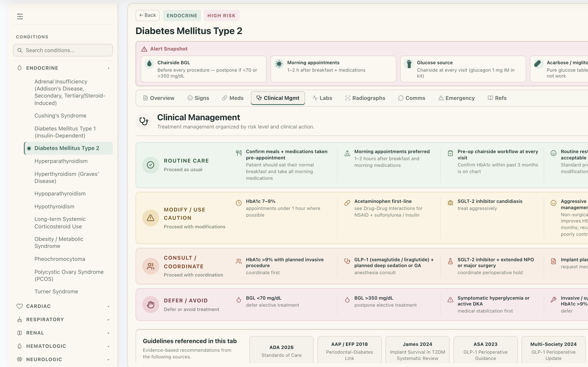Click the Morning appointments sun icon
Image resolution: width=588 pixels, height=367 pixels.
(279, 64)
